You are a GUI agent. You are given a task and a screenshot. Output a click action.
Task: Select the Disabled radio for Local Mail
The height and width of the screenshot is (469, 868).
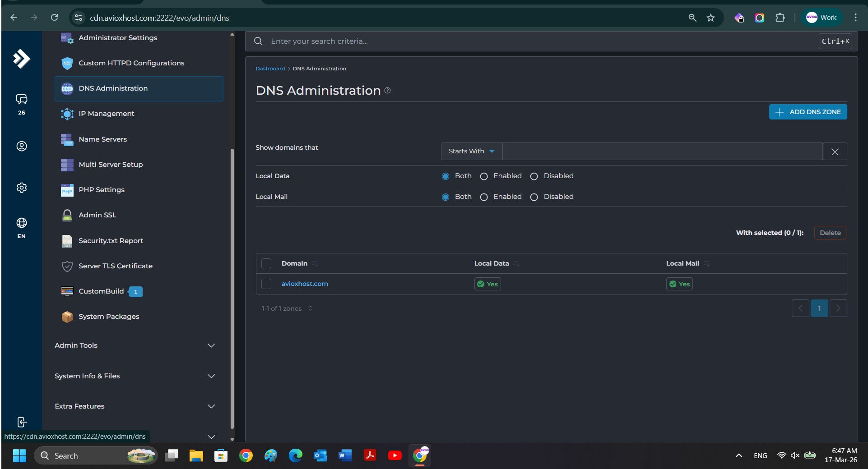(x=534, y=197)
